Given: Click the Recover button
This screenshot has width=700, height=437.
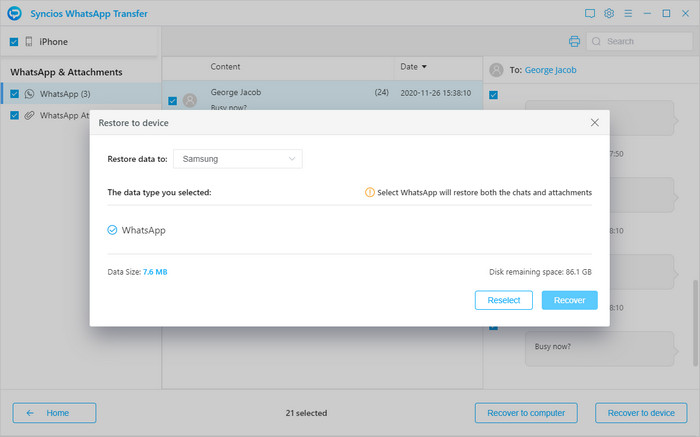Looking at the screenshot, I should click(x=570, y=300).
